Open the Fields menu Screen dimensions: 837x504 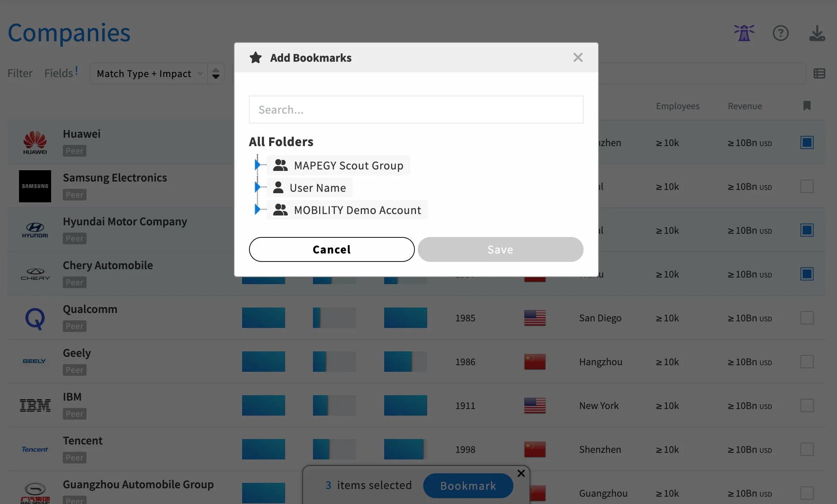pyautogui.click(x=58, y=73)
